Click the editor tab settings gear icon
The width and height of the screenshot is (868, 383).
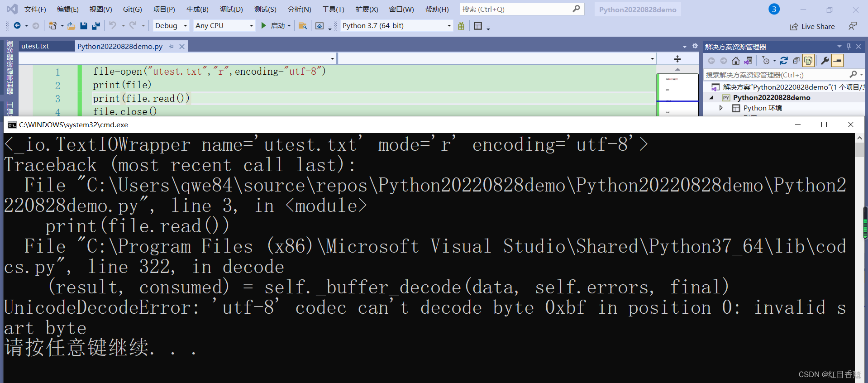click(x=695, y=46)
